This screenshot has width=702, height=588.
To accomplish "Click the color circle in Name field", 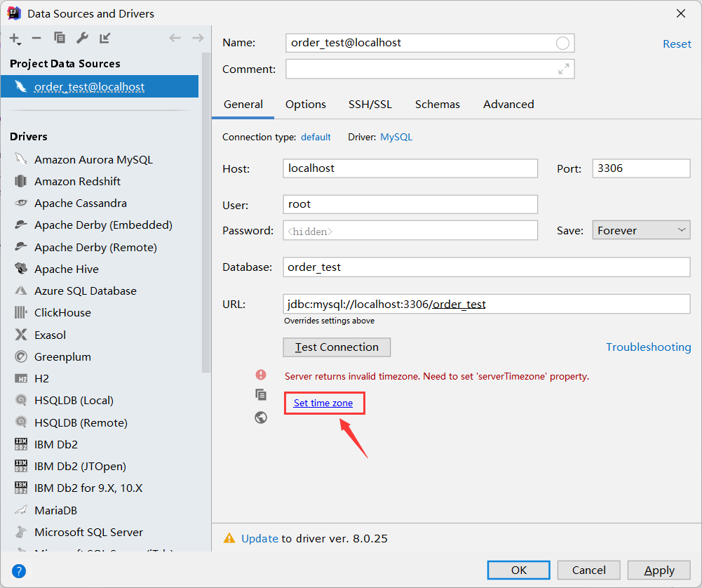I will click(x=562, y=43).
